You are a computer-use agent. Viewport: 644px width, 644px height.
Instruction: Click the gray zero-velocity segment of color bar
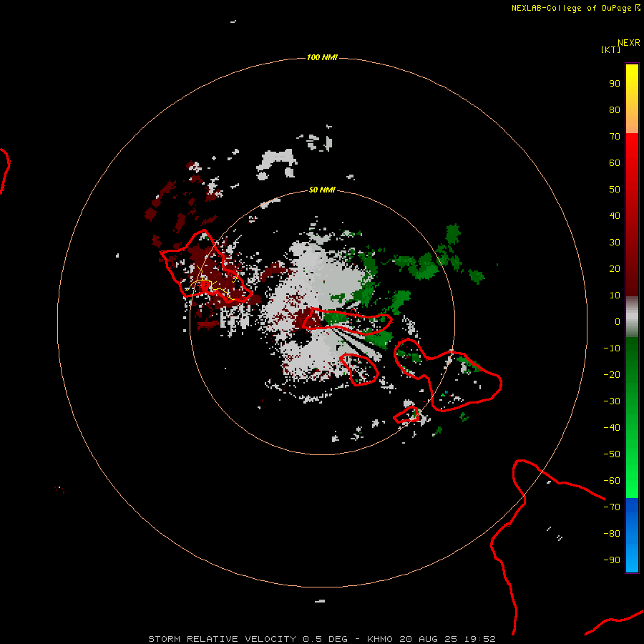632,317
